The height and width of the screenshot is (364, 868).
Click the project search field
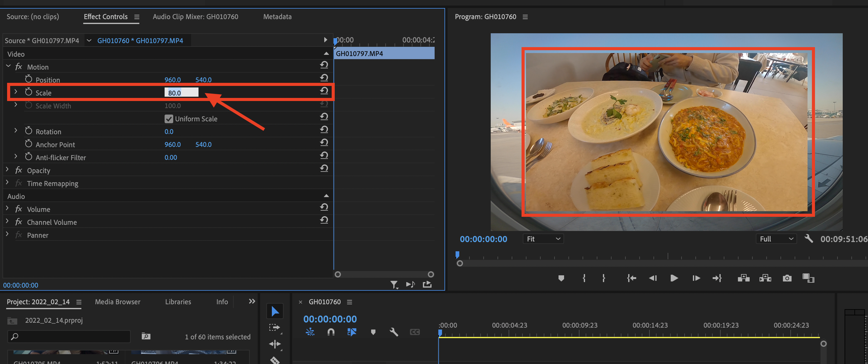(69, 336)
